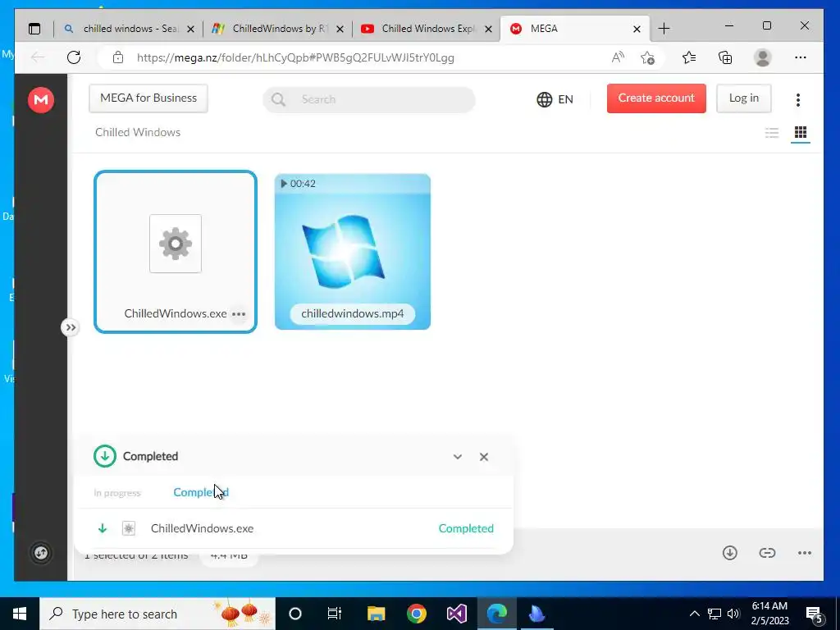840x630 pixels.
Task: Click the Microsoft Edge taskbar icon
Action: (496, 614)
